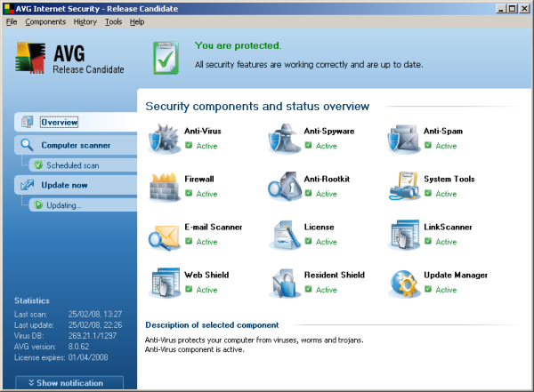Viewport: 534px width, 392px height.
Task: Click the Anti-Virus Active status check
Action: pos(189,145)
